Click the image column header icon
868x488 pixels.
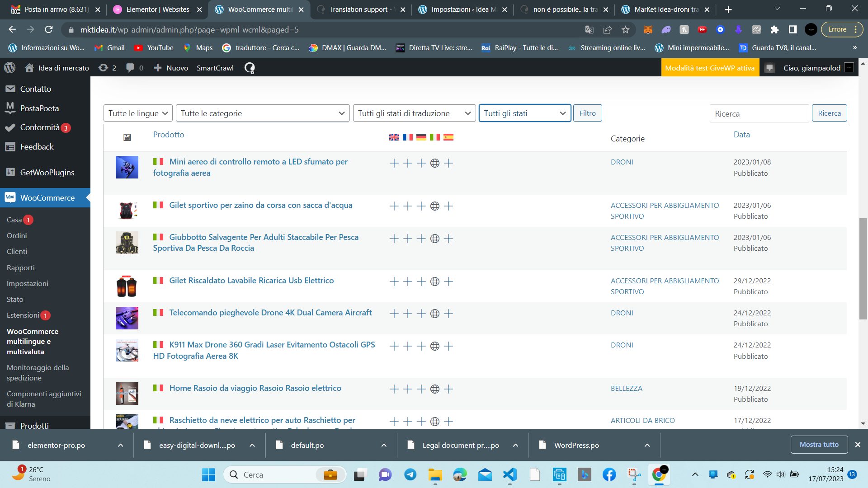pyautogui.click(x=127, y=137)
